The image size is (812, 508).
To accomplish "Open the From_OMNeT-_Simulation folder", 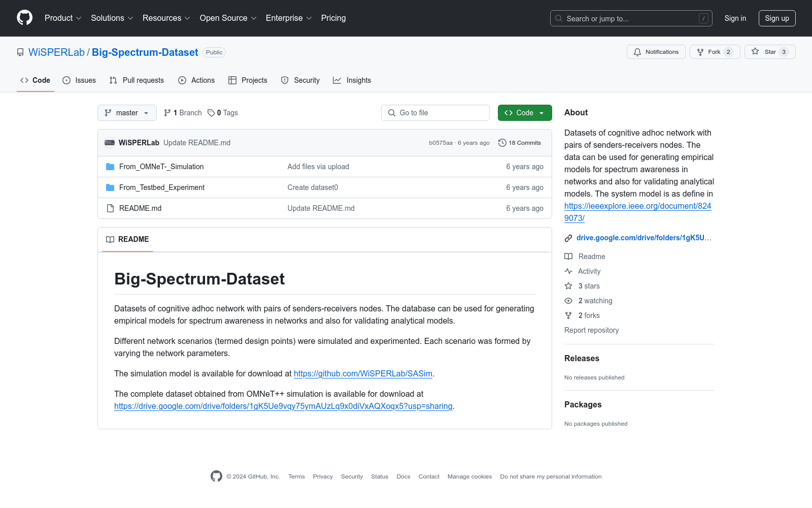I will pyautogui.click(x=161, y=167).
